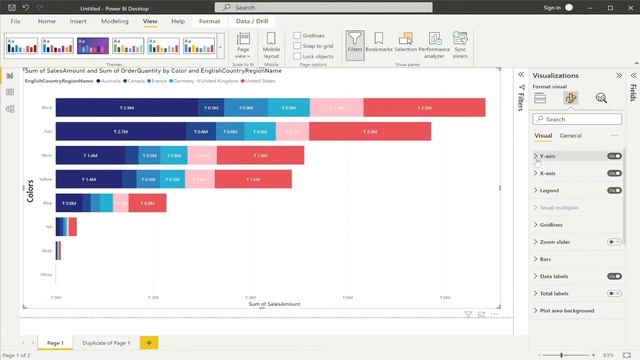Add a new page with plus button
This screenshot has height=360, width=640.
click(x=149, y=343)
